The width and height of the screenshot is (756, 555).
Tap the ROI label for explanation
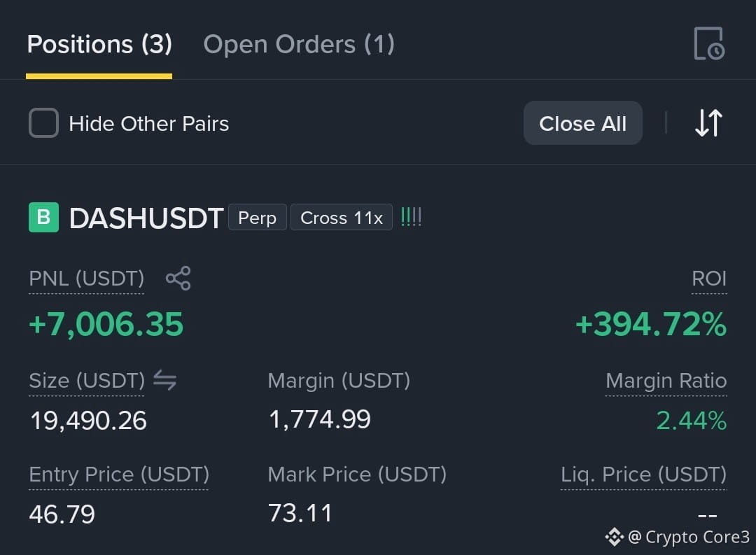(708, 279)
